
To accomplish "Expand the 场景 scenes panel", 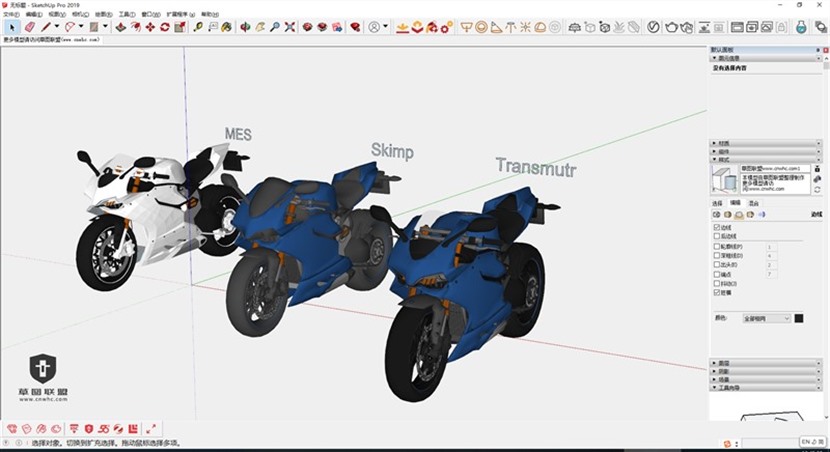I will pos(765,379).
